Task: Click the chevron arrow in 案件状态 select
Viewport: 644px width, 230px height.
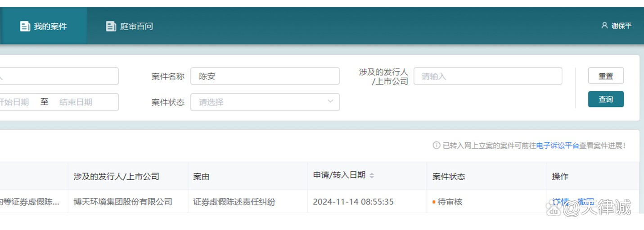Action: (330, 102)
